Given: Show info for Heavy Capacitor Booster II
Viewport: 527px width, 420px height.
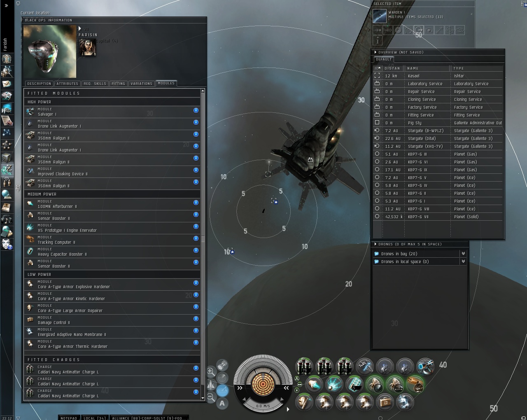Looking at the screenshot, I should 196,250.
